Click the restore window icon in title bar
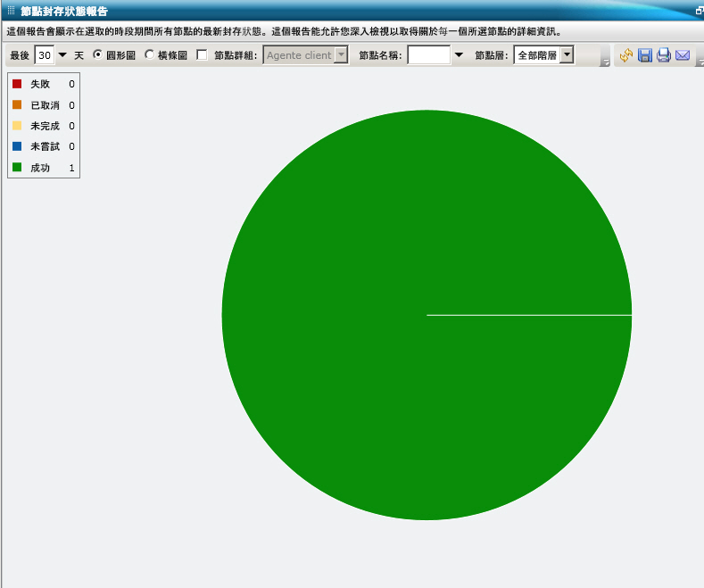The image size is (704, 588). [700, 11]
